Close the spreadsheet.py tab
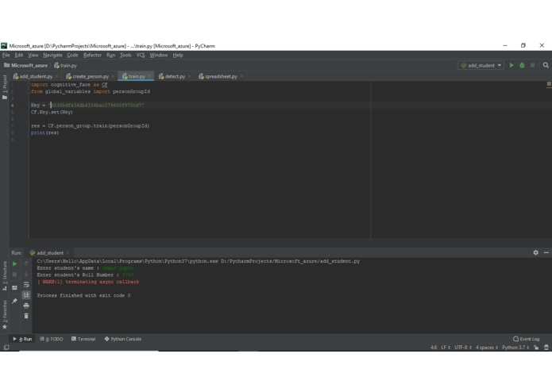 pyautogui.click(x=241, y=76)
